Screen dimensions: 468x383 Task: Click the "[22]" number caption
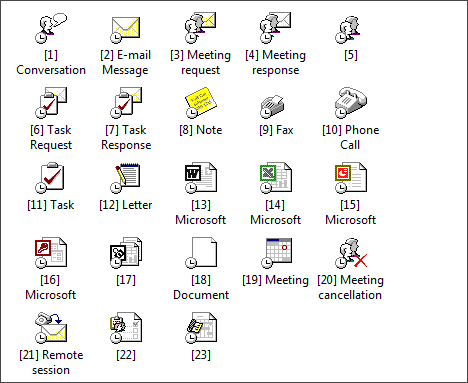[126, 355]
